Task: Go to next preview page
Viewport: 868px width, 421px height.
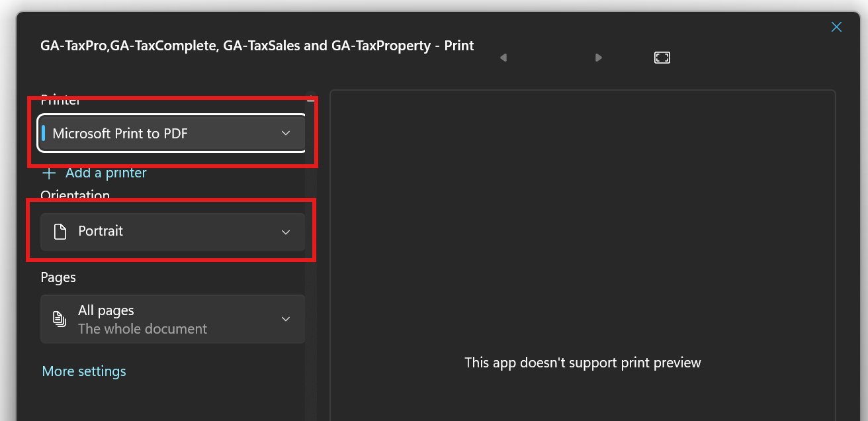Action: (598, 58)
